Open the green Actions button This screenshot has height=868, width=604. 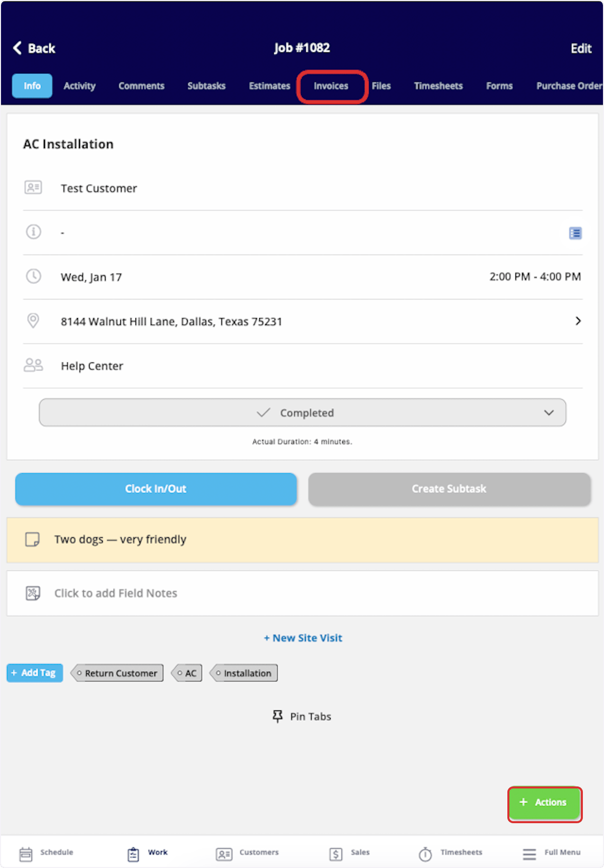point(545,803)
